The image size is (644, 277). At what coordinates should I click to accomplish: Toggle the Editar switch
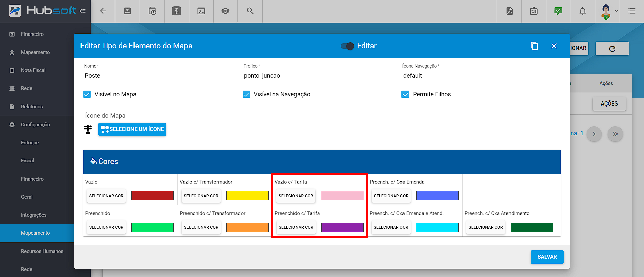tap(347, 46)
